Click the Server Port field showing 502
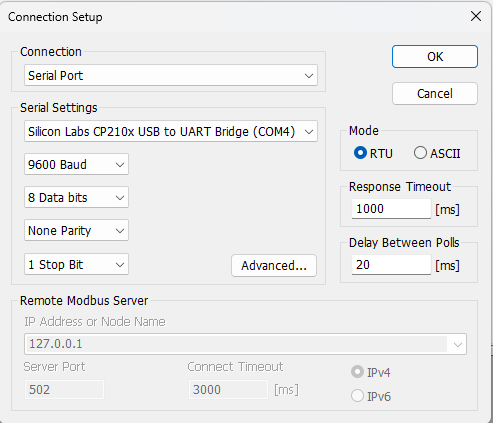This screenshot has width=493, height=423. [x=64, y=389]
